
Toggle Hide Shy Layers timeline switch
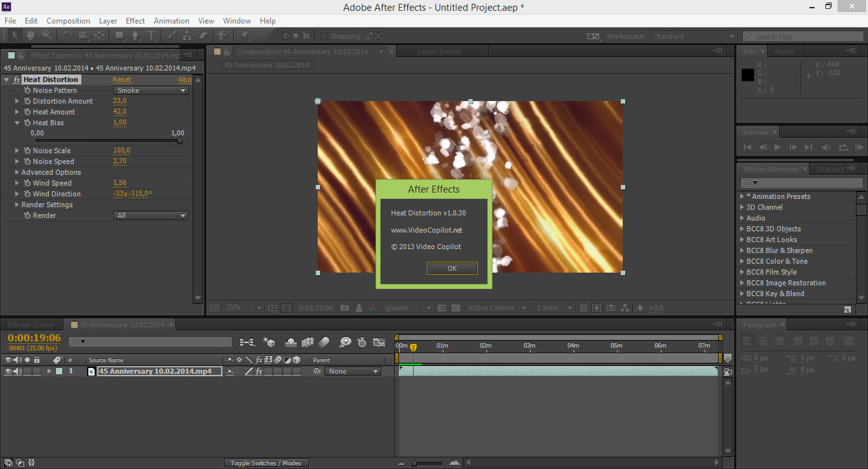point(291,342)
